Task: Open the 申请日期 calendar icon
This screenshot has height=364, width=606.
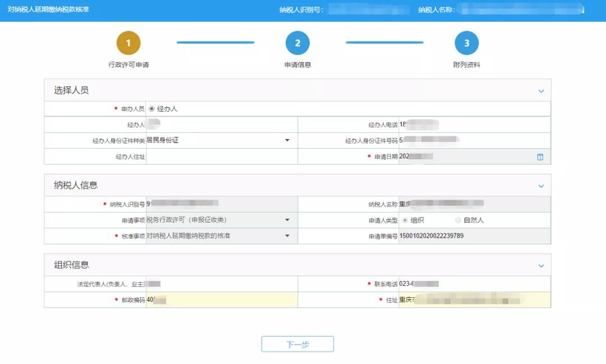Action: pos(540,157)
